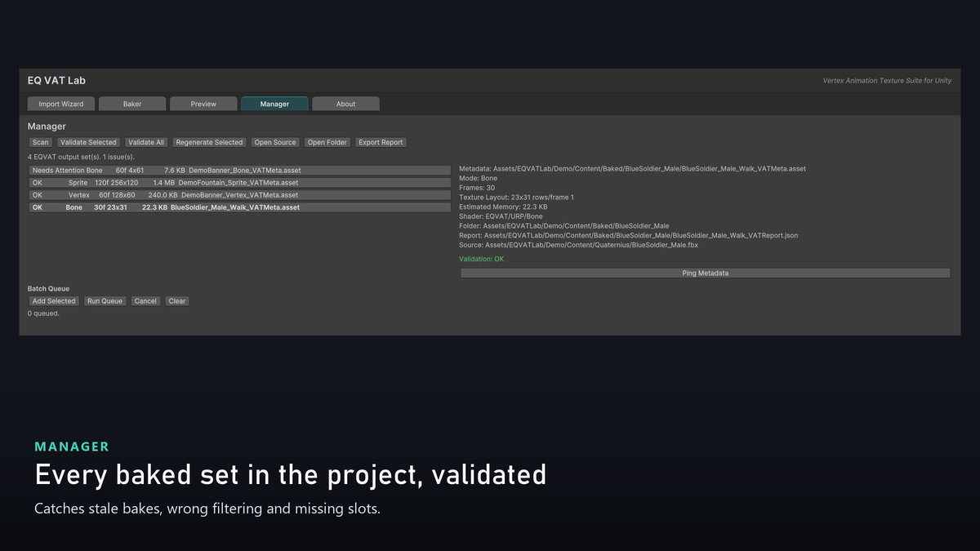Click the Texture Layout 23x31 line
This screenshot has width=980, height=551.
516,198
